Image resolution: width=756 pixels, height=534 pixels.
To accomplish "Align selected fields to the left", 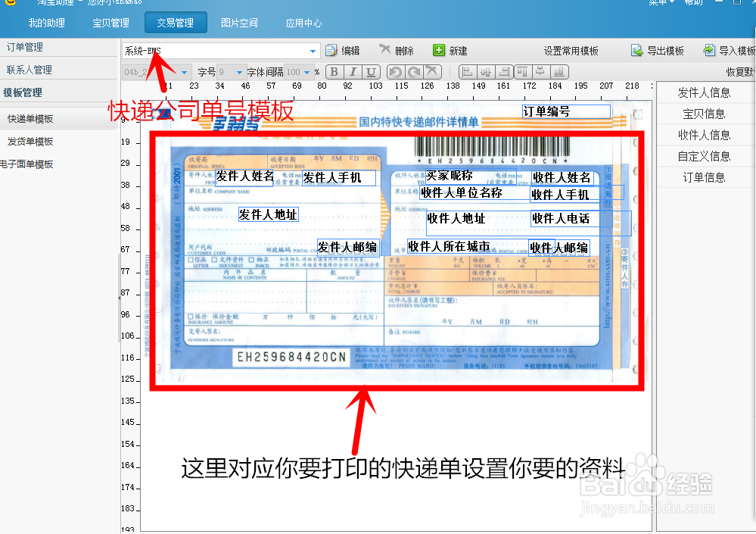I will click(x=467, y=72).
